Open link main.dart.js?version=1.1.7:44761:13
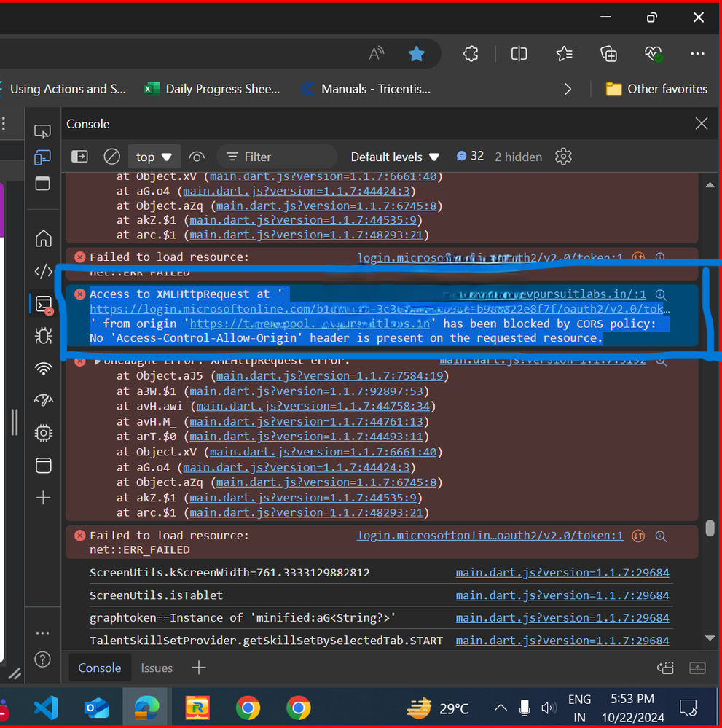 307,422
